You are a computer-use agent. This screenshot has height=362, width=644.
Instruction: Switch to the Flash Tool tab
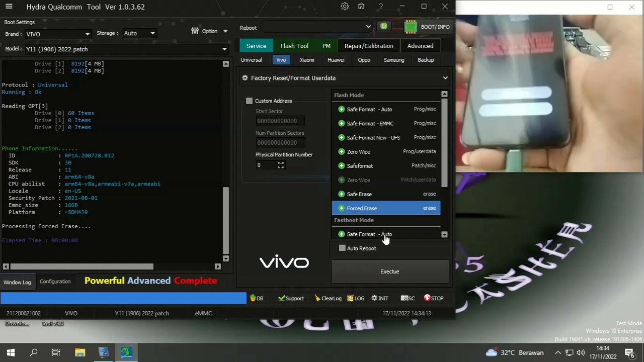294,46
